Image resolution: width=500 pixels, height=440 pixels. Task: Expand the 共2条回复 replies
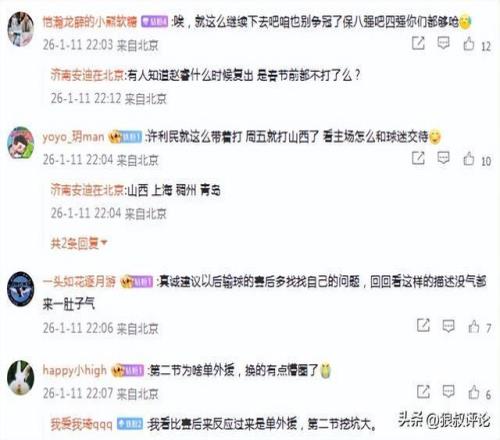79,243
